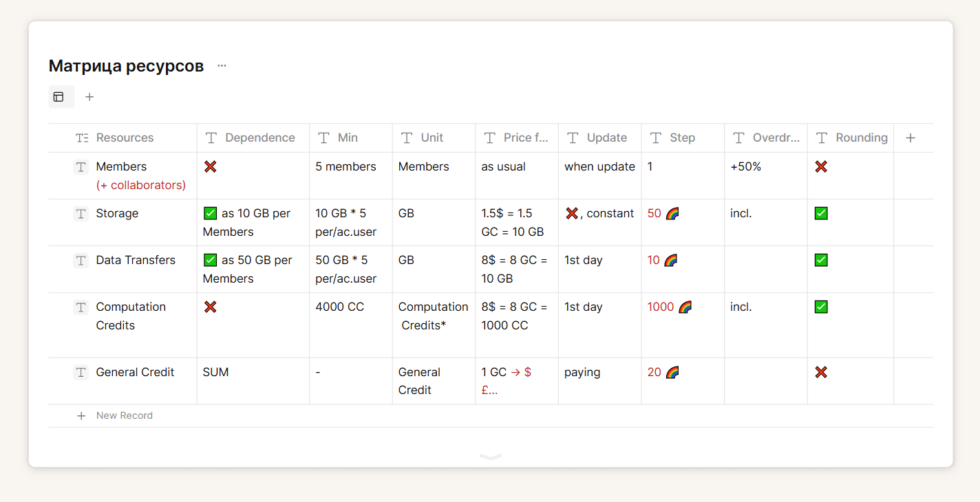Open the Resources column header
The height and width of the screenshot is (502, 980).
point(125,138)
